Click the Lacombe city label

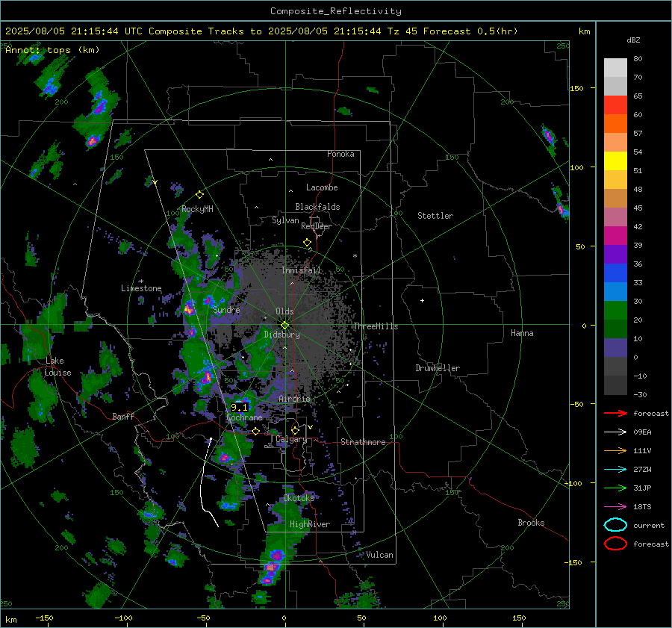click(322, 187)
